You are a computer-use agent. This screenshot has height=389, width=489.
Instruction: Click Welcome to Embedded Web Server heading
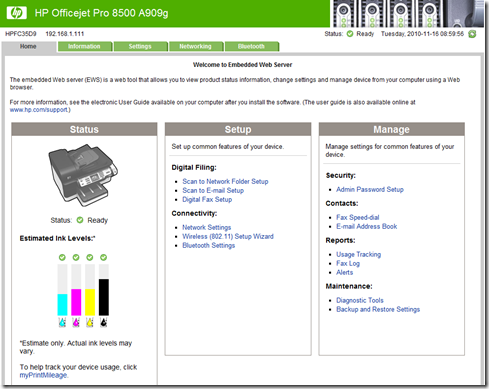[x=243, y=65]
